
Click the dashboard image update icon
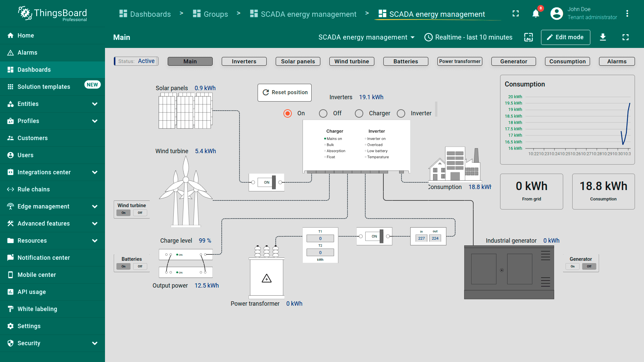528,37
